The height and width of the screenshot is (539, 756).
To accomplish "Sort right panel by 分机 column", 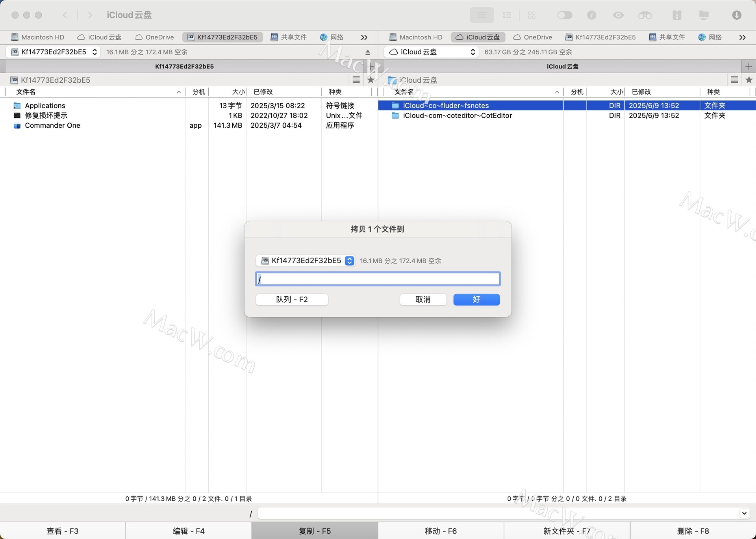I will coord(575,92).
